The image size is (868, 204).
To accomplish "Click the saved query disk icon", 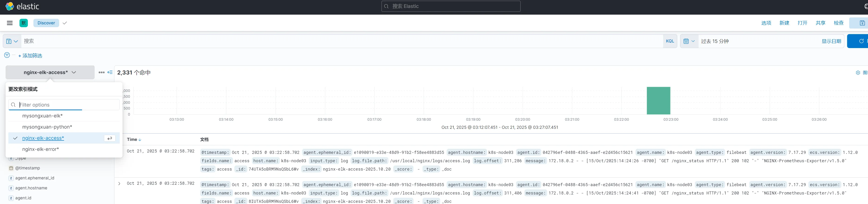I will [x=9, y=41].
